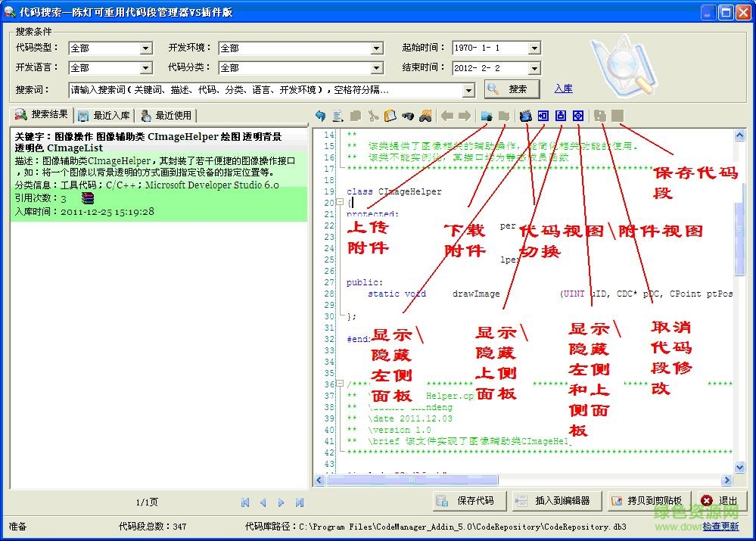
Task: Go to last page of results
Action: tap(300, 502)
